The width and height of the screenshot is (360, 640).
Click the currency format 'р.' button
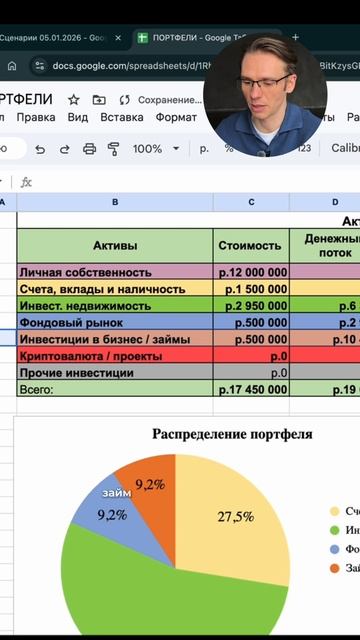[204, 149]
